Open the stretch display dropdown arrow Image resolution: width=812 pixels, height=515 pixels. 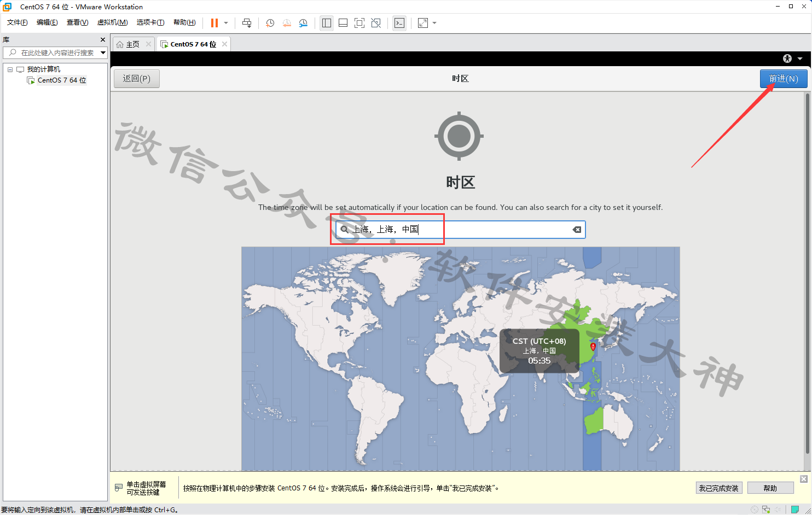[x=434, y=23]
